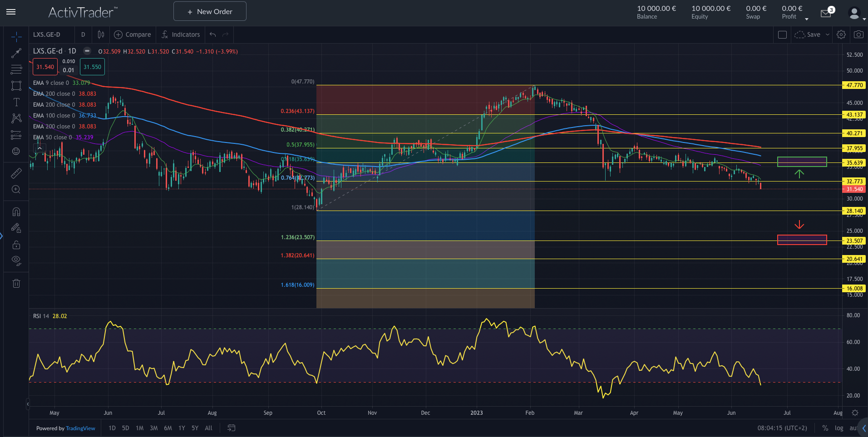
Task: Collapse the indicator legend chevron
Action: [39, 148]
